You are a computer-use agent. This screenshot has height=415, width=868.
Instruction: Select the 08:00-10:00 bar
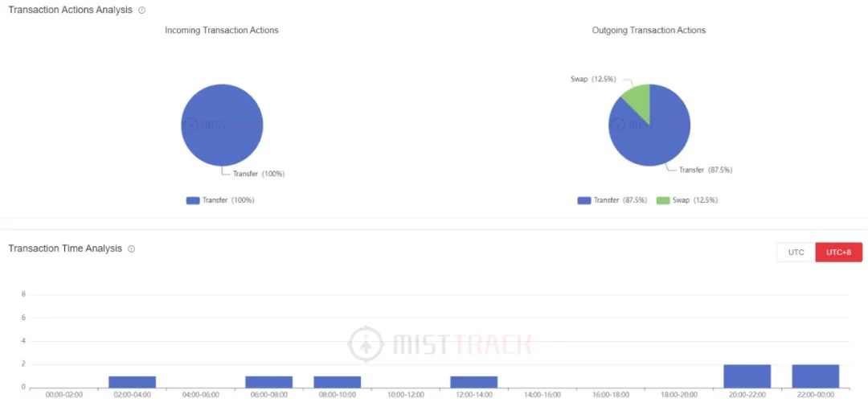pyautogui.click(x=337, y=382)
